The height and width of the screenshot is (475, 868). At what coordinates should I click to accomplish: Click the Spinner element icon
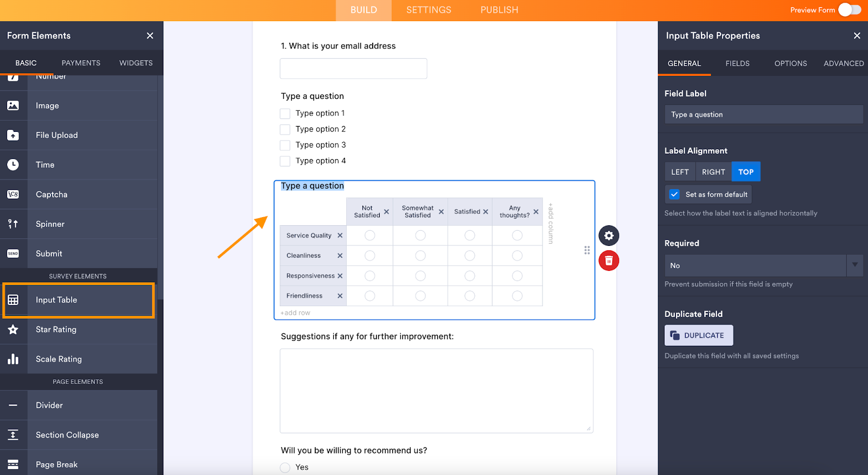pyautogui.click(x=13, y=224)
